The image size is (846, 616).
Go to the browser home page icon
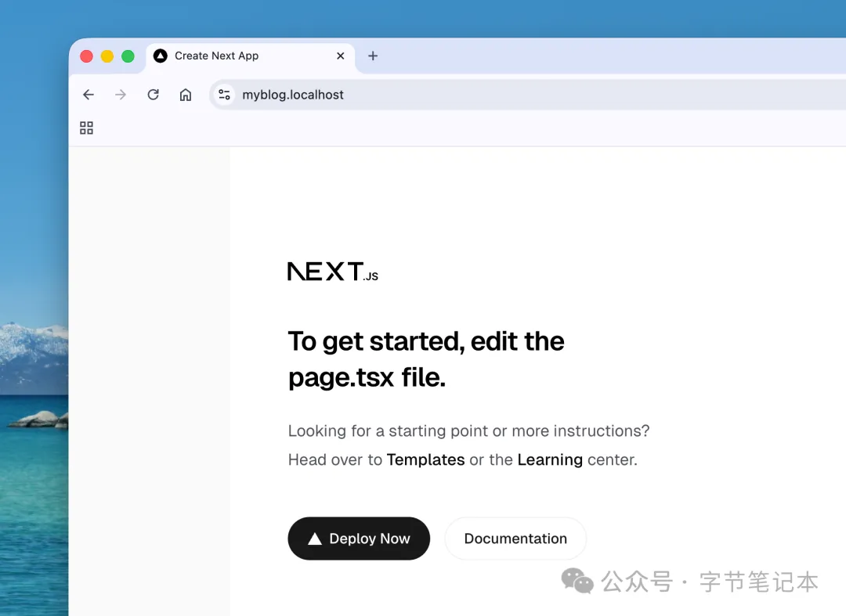coord(186,95)
